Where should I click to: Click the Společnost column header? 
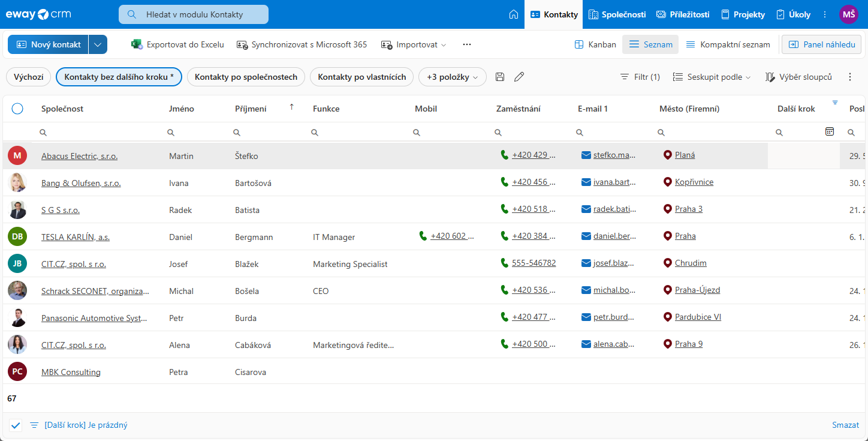[62, 109]
